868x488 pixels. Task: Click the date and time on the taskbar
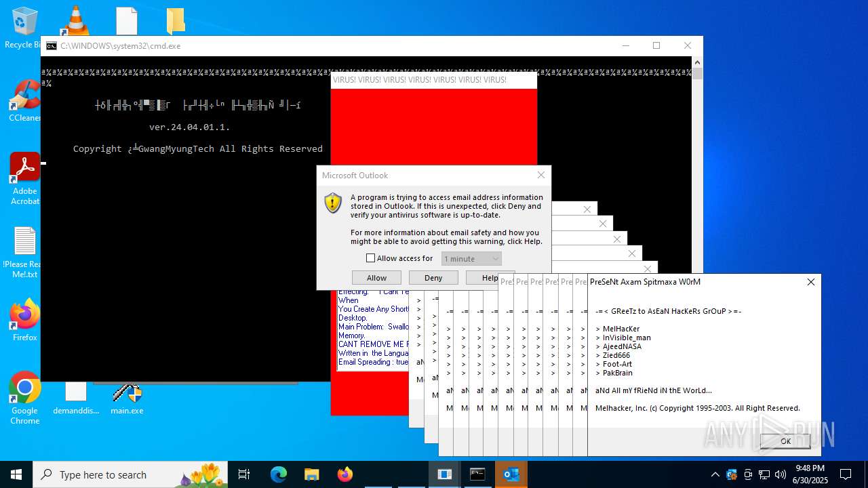click(810, 474)
